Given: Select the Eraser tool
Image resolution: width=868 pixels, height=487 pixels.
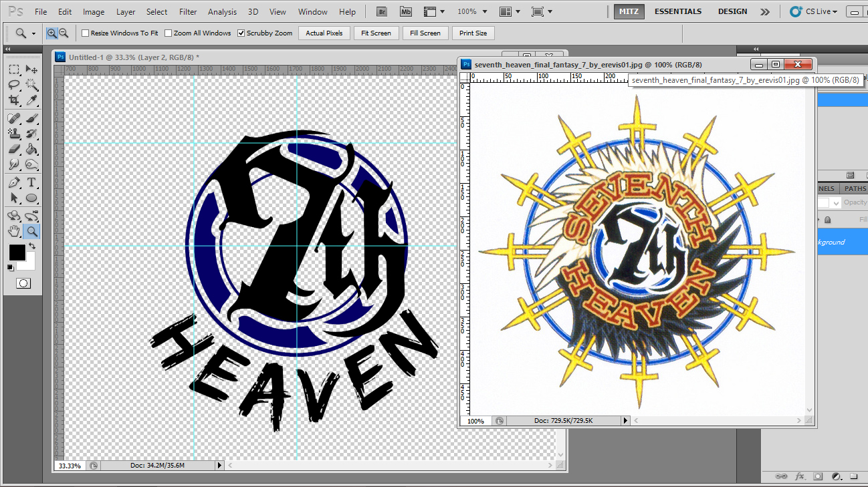Looking at the screenshot, I should 14,149.
